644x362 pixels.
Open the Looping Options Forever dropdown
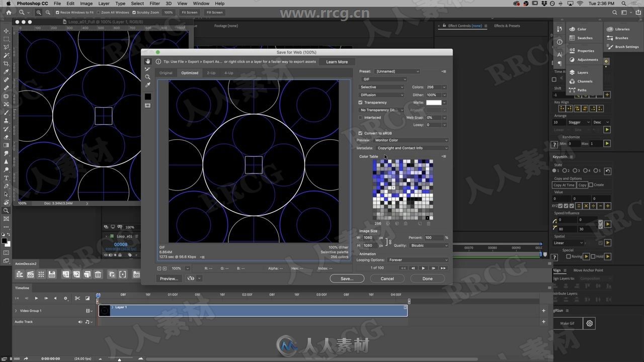[x=418, y=260]
